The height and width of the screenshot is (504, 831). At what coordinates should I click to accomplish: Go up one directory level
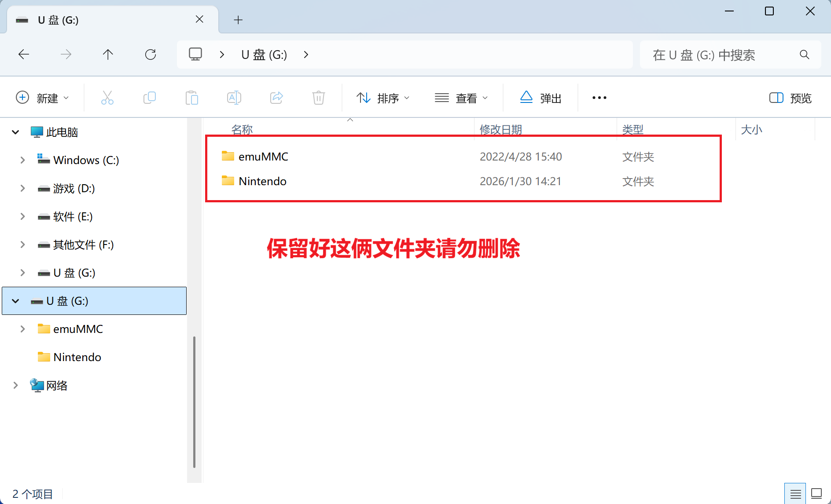point(108,55)
